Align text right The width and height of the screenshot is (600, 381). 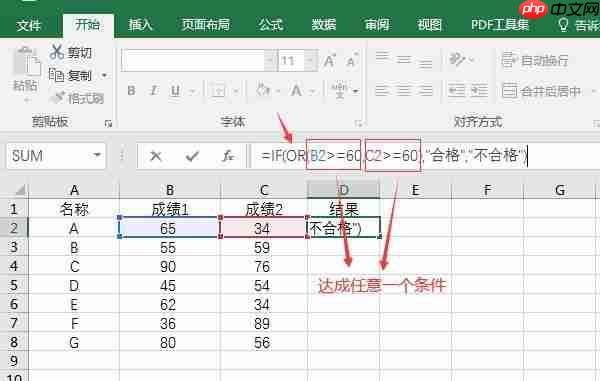click(426, 91)
